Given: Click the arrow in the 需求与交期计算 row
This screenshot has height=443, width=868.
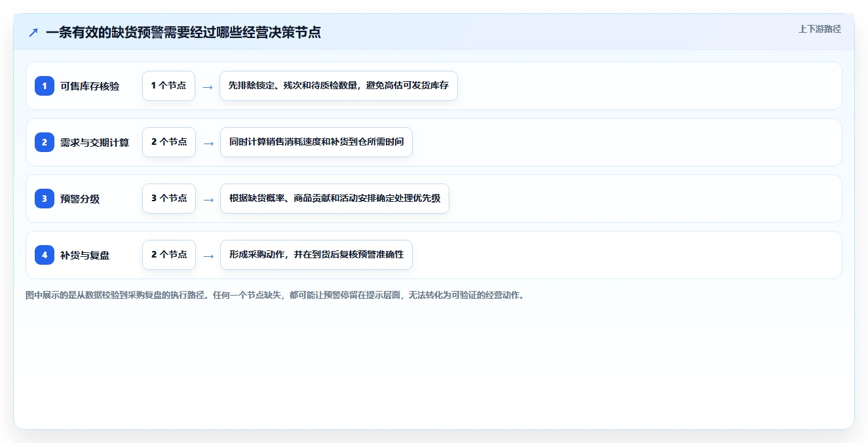Looking at the screenshot, I should [208, 143].
